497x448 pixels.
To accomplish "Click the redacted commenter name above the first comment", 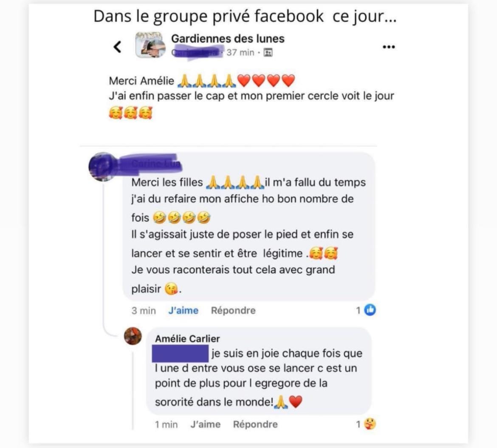I will coord(149,164).
